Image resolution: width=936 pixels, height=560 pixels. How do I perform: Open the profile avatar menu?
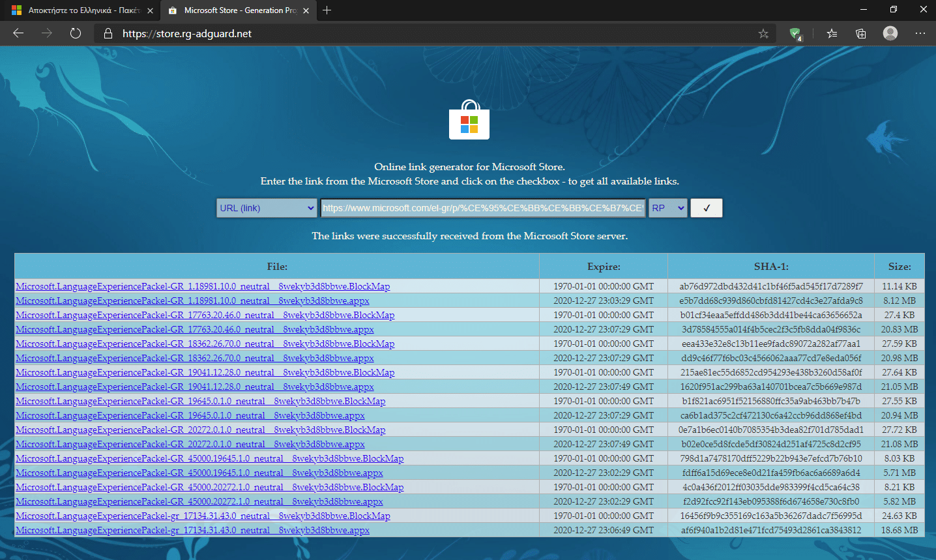click(x=890, y=33)
